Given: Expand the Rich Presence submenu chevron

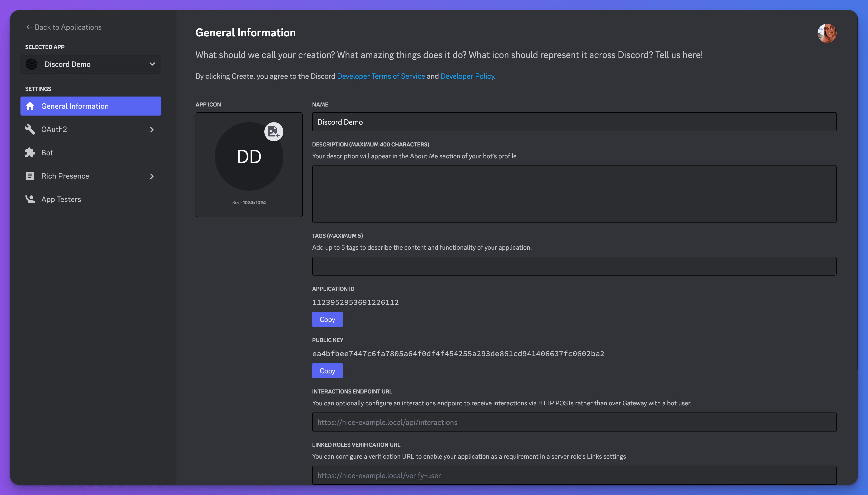Looking at the screenshot, I should (x=152, y=176).
